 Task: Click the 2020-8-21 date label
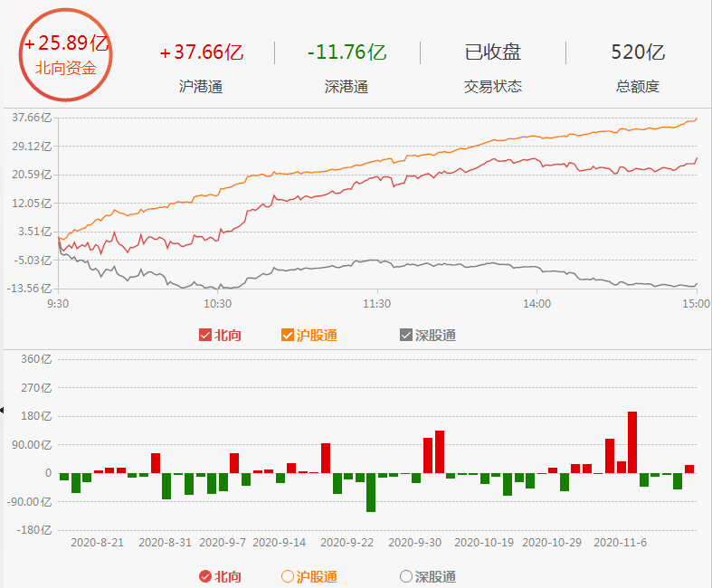[x=97, y=542]
